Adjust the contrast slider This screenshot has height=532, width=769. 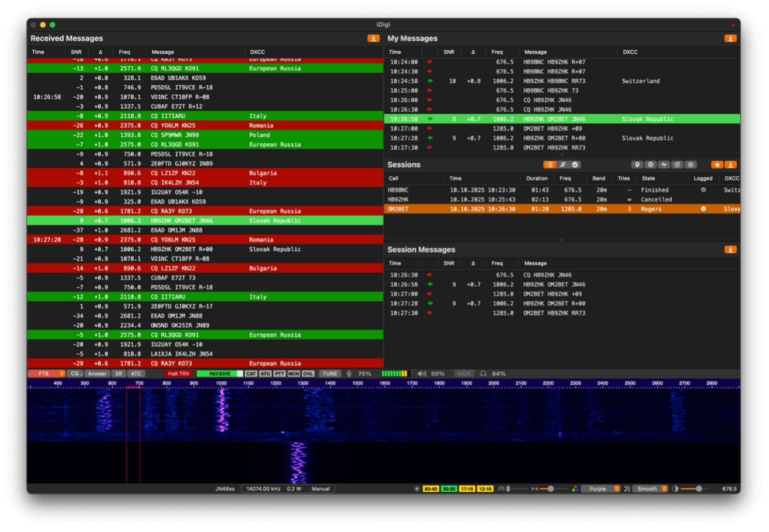695,489
